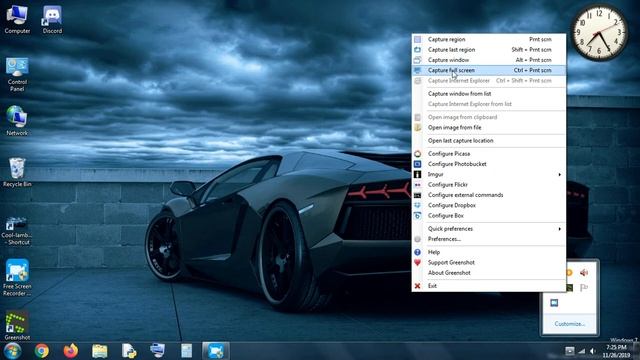Image resolution: width=640 pixels, height=360 pixels.
Task: Open volume speaker icon in taskbar
Action: point(593,351)
